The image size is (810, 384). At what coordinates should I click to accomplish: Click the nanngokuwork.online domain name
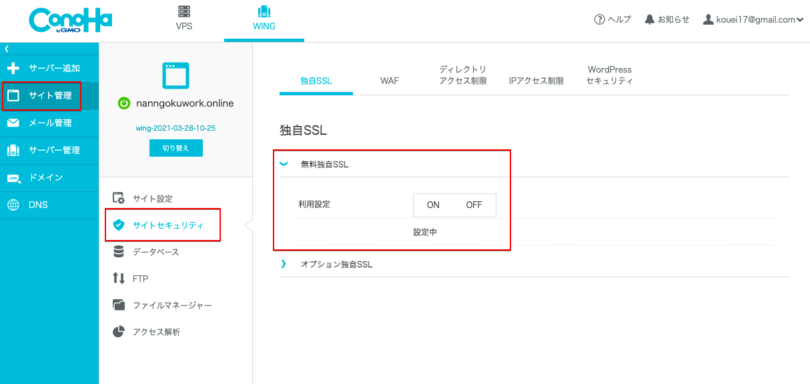coord(184,103)
